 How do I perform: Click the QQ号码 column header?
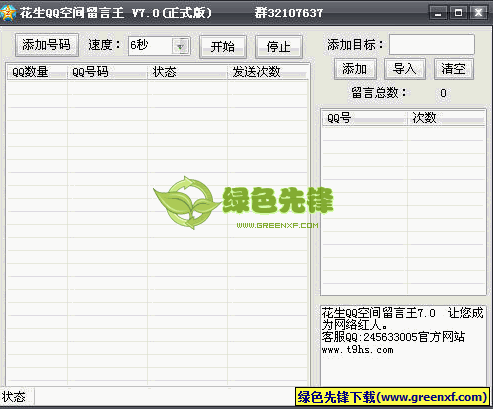tap(107, 72)
